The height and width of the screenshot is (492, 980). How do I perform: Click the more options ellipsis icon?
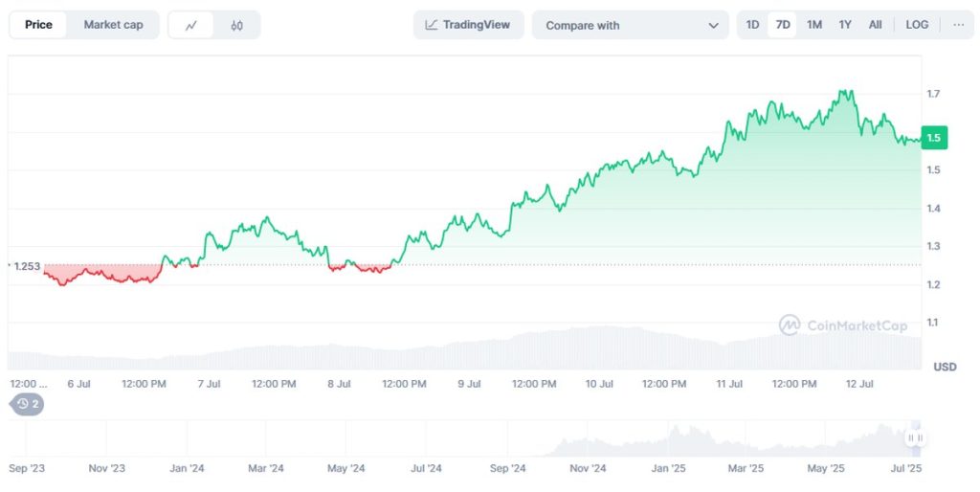(958, 25)
